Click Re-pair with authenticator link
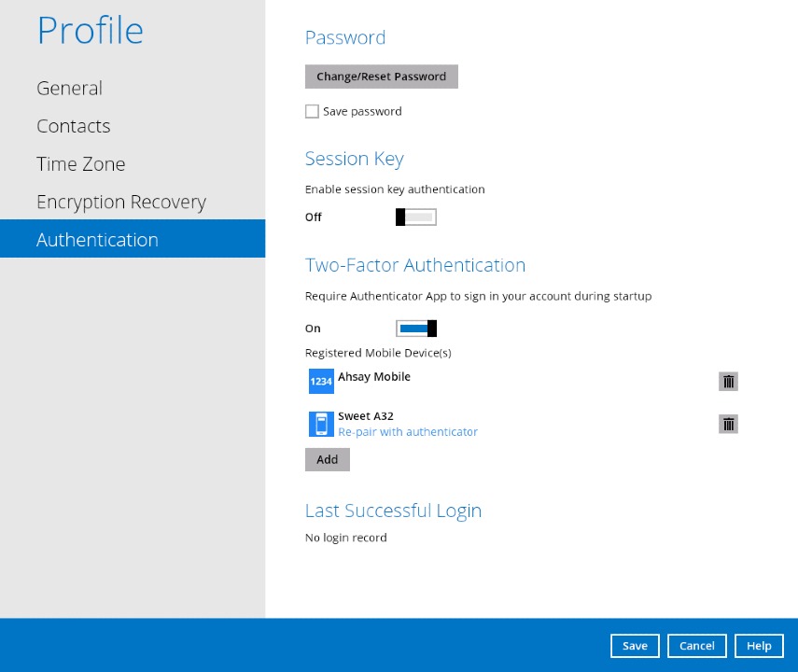The image size is (798, 672). (408, 432)
